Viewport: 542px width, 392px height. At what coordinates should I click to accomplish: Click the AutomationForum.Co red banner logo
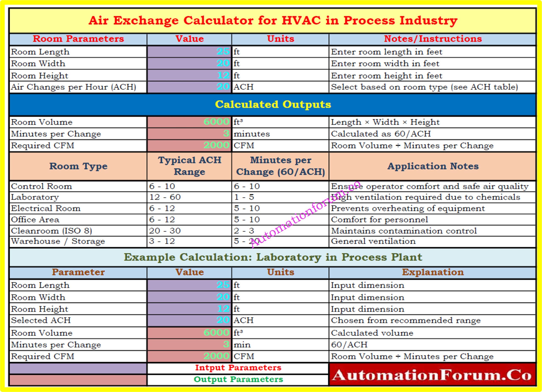click(432, 375)
